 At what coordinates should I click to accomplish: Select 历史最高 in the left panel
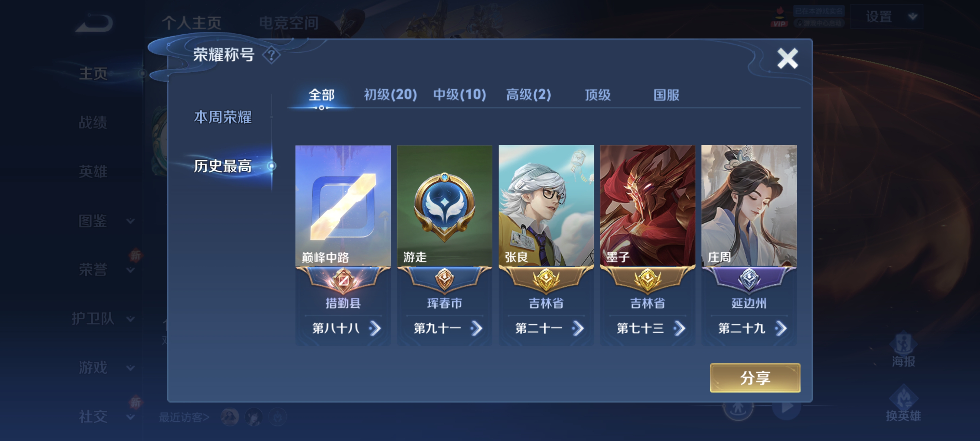[x=223, y=166]
